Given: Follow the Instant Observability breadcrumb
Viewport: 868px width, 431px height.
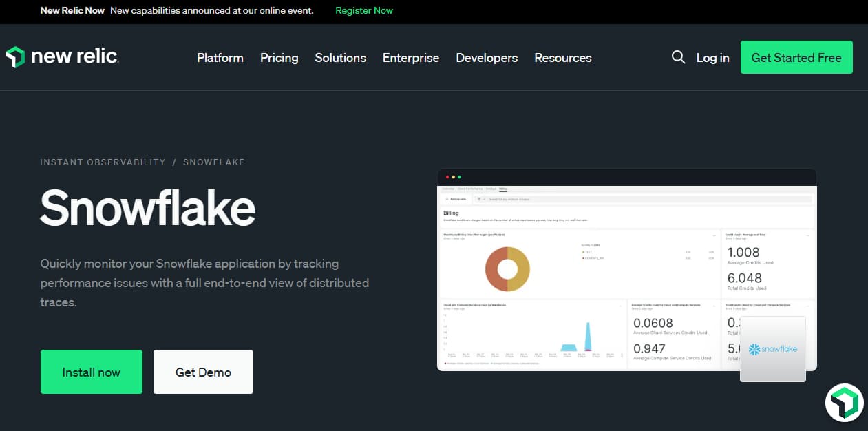Looking at the screenshot, I should pyautogui.click(x=103, y=162).
